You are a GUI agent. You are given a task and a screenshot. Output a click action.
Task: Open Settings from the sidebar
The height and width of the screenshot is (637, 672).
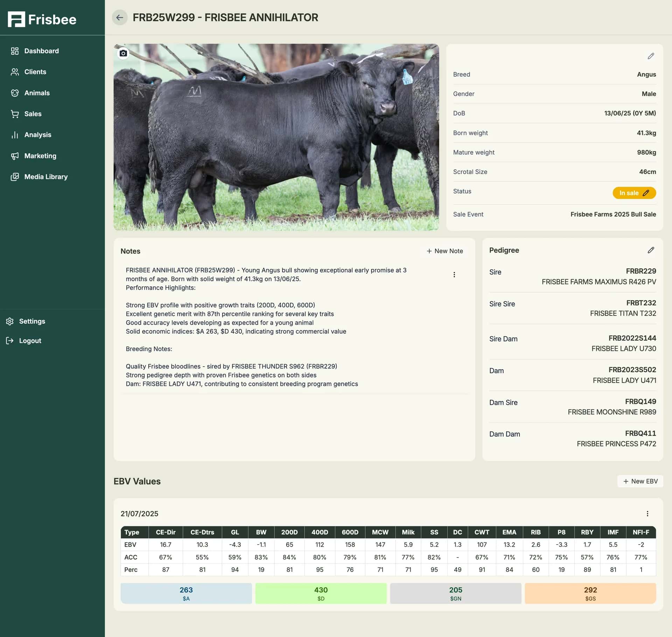[x=32, y=321]
